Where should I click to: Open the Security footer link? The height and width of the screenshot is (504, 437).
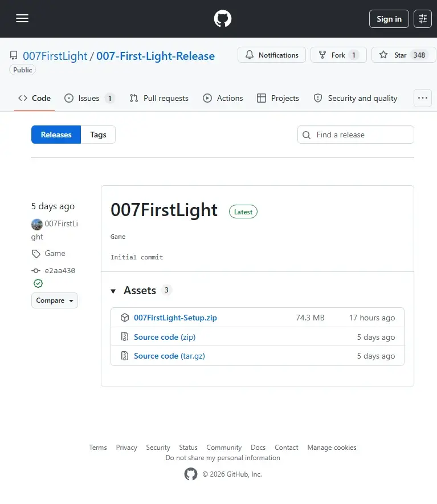158,448
